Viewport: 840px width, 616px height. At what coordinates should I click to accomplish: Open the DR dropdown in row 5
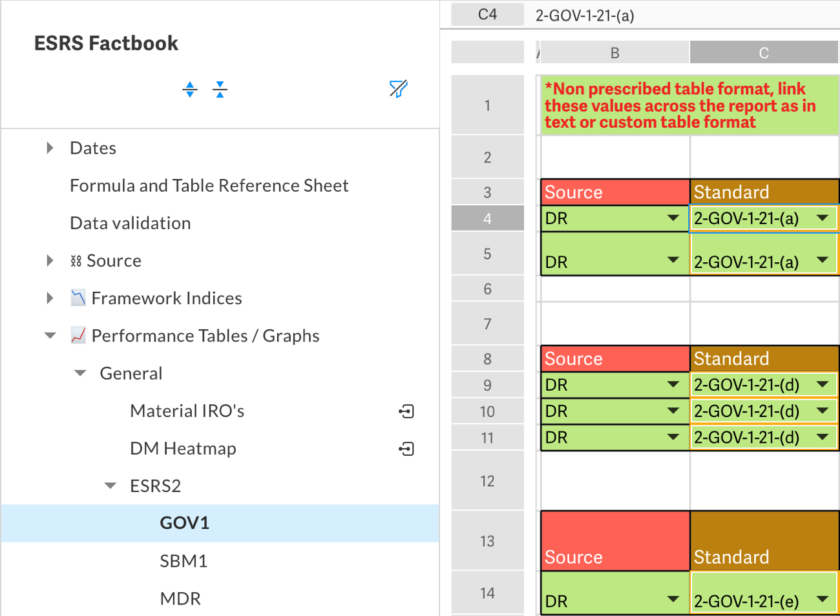673,260
